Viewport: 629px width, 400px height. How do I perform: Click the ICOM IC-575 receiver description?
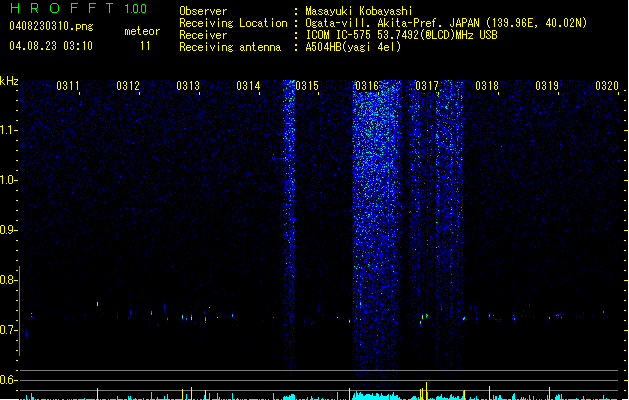point(401,35)
